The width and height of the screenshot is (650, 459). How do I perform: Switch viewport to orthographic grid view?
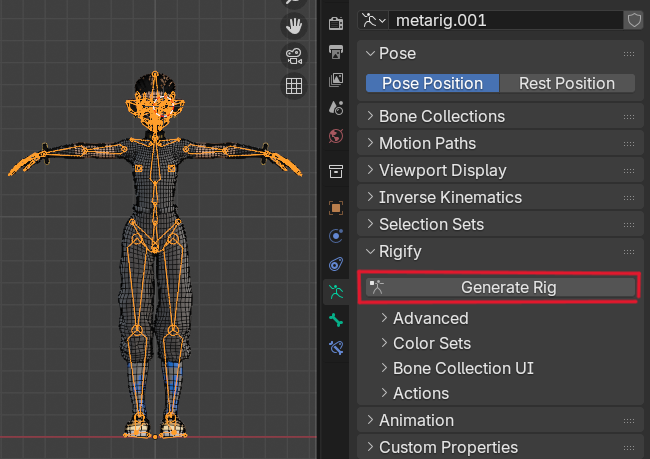pyautogui.click(x=294, y=86)
